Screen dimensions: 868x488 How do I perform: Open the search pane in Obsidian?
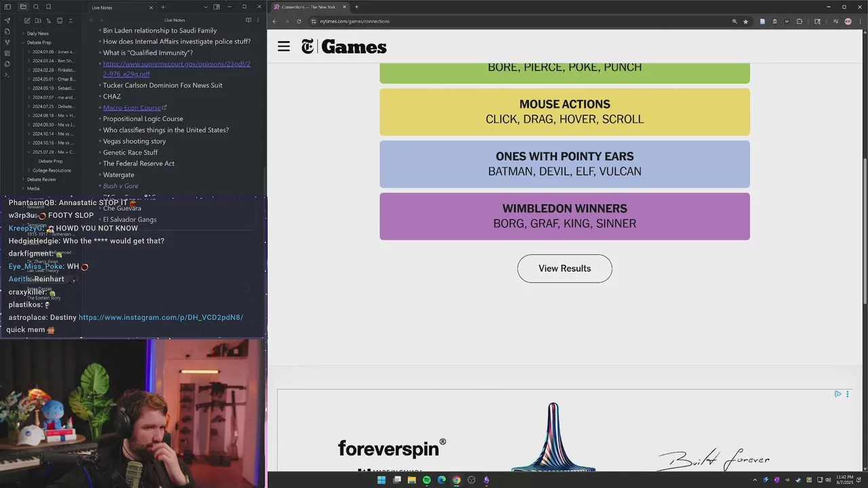tap(36, 7)
